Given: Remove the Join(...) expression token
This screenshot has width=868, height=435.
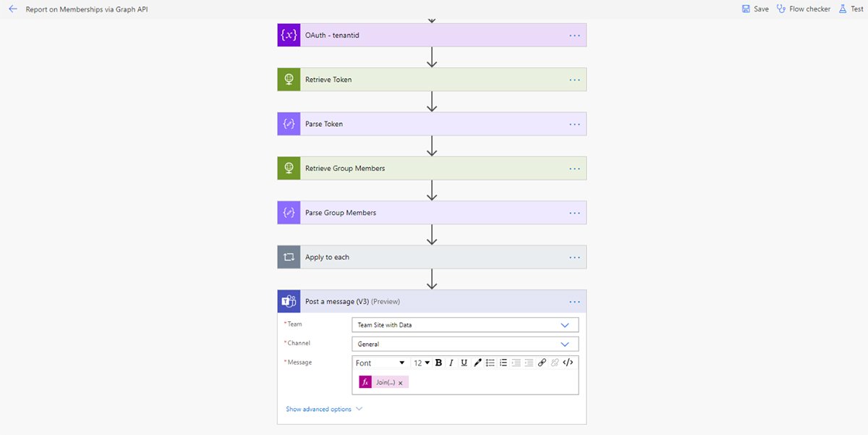Looking at the screenshot, I should pyautogui.click(x=400, y=383).
